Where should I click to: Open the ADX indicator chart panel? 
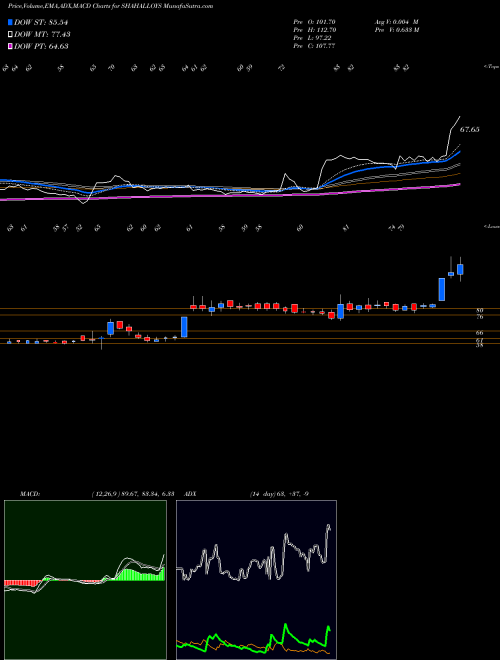click(x=256, y=580)
